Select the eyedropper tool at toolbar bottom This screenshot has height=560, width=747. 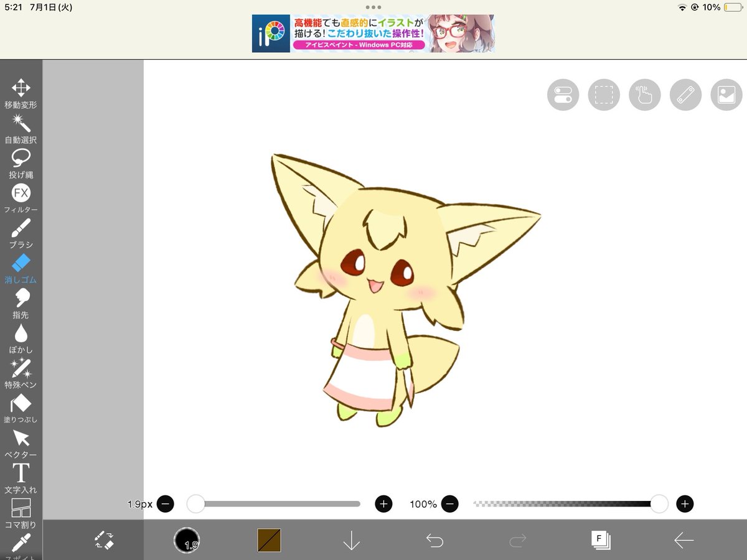(21, 546)
